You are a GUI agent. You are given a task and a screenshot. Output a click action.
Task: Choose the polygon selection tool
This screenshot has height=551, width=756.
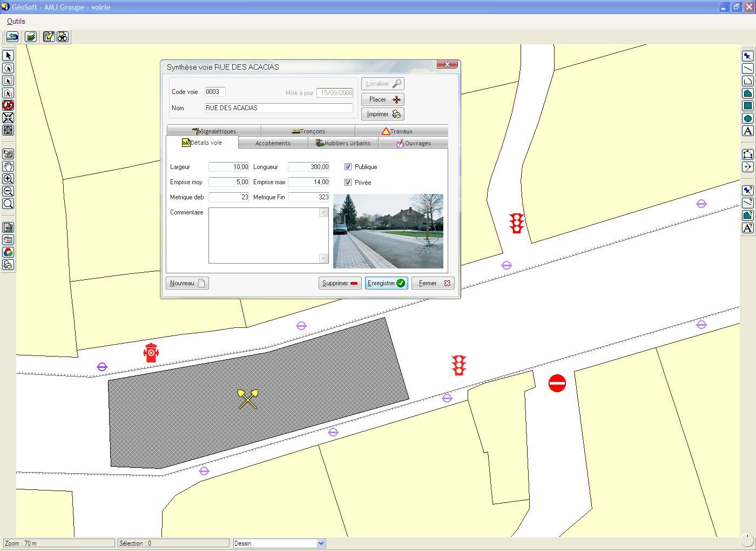[8, 93]
